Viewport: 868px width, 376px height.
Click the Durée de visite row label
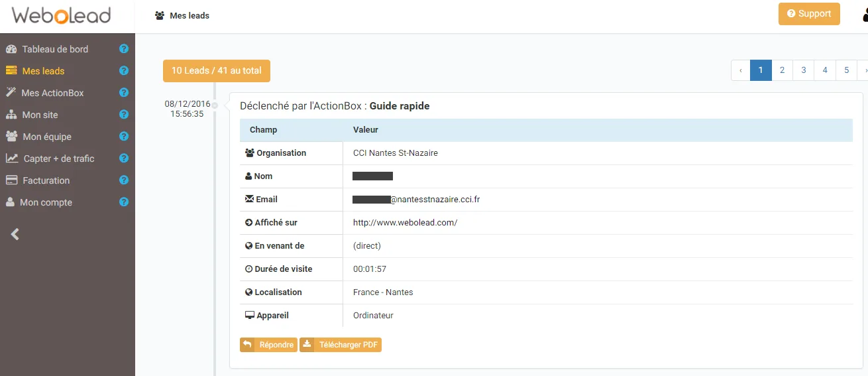pos(278,269)
